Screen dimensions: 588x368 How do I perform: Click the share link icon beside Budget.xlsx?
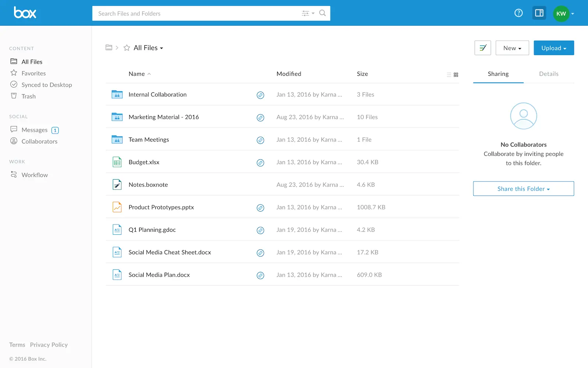pos(261,163)
